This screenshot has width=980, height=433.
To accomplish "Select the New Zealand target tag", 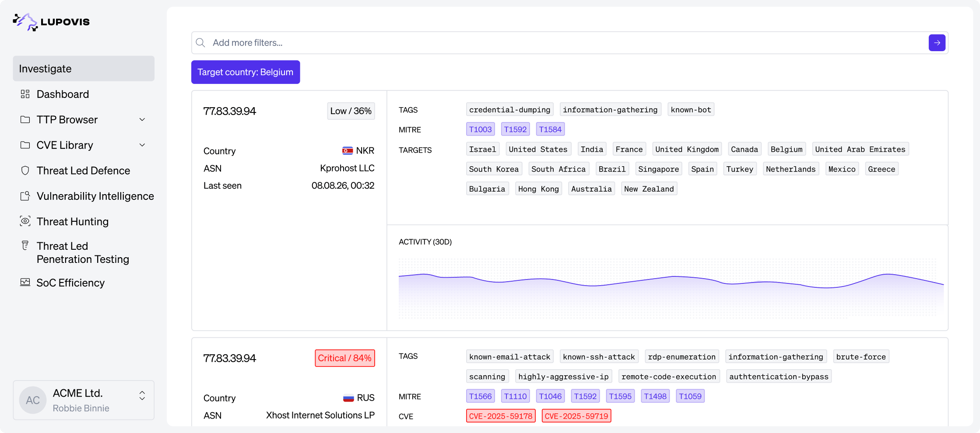I will point(649,189).
